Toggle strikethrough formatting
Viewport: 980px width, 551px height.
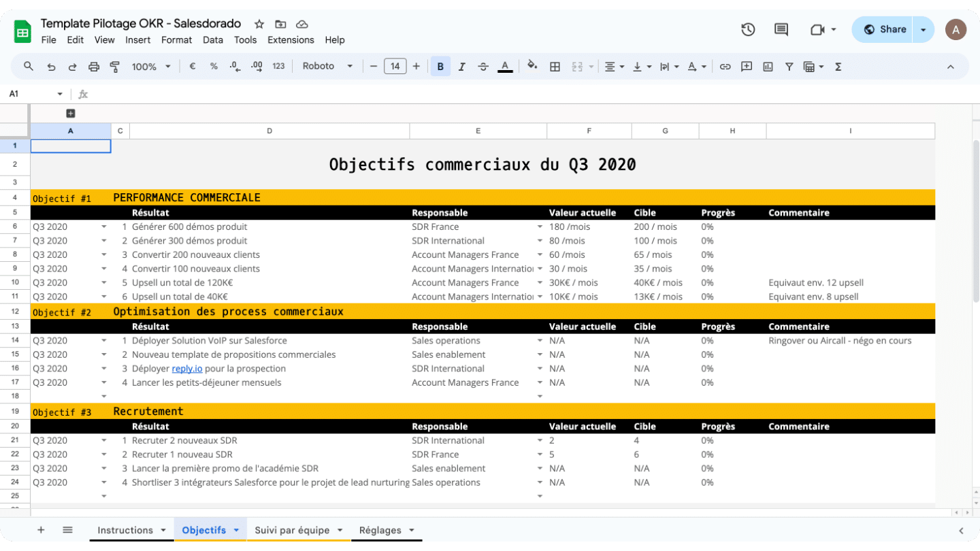[483, 67]
